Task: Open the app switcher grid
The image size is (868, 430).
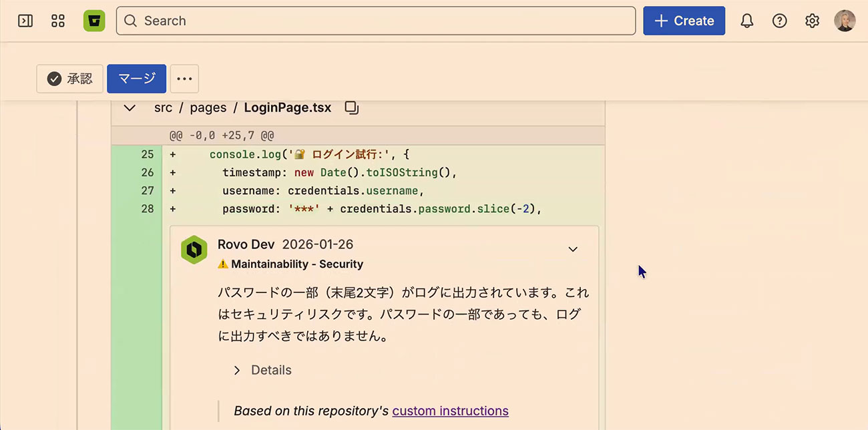Action: tap(58, 21)
